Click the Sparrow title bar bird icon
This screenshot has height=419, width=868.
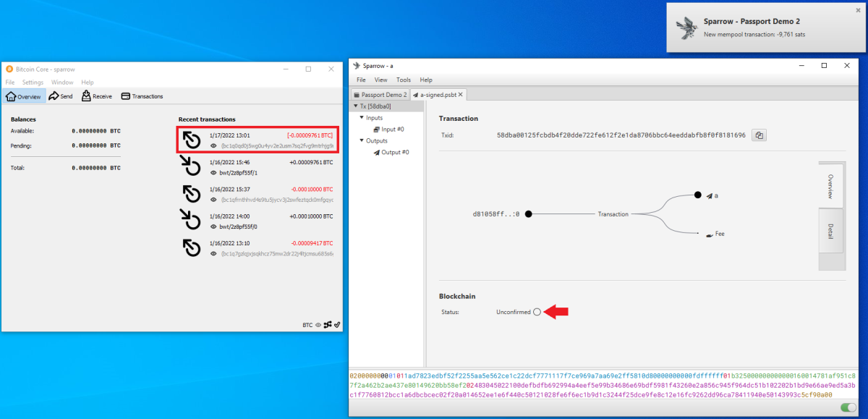coord(357,66)
